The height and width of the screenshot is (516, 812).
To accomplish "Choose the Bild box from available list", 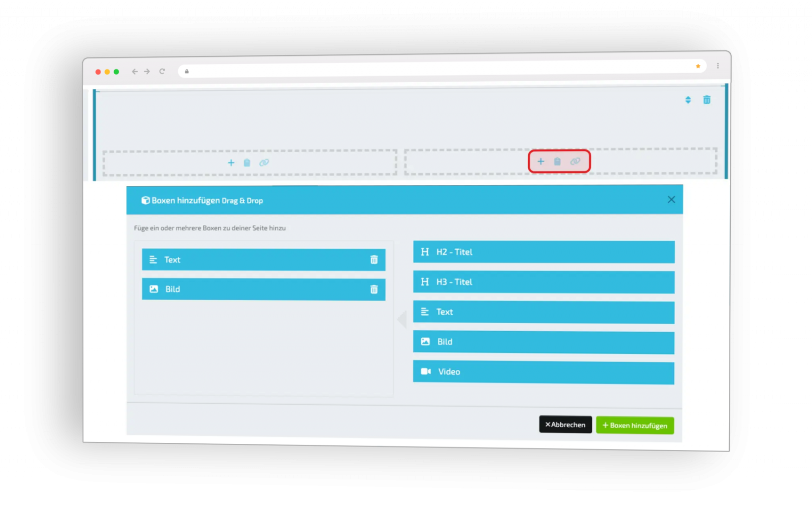I will click(544, 342).
